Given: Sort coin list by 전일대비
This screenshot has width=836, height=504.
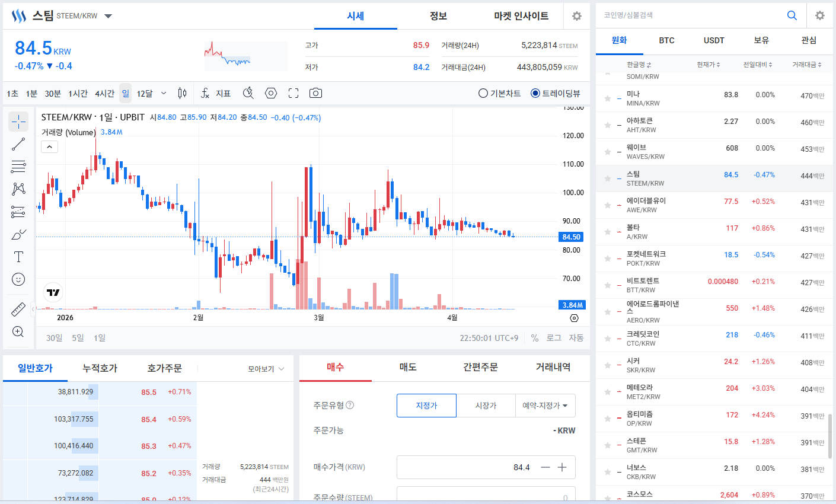Looking at the screenshot, I should (758, 64).
